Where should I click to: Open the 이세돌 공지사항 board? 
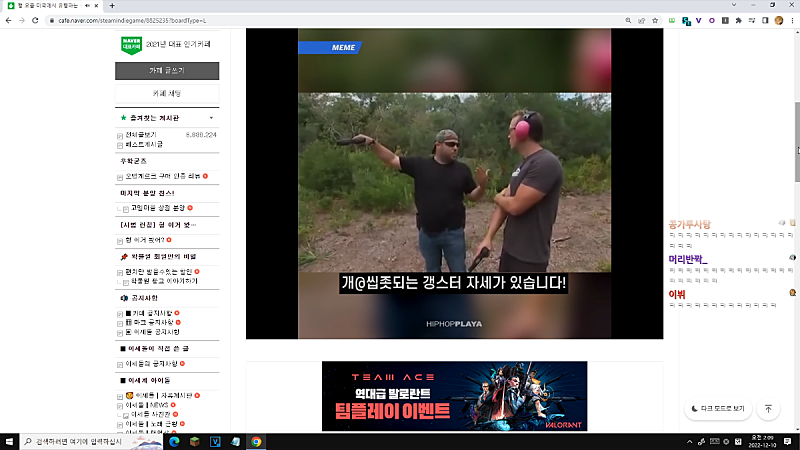point(153,332)
